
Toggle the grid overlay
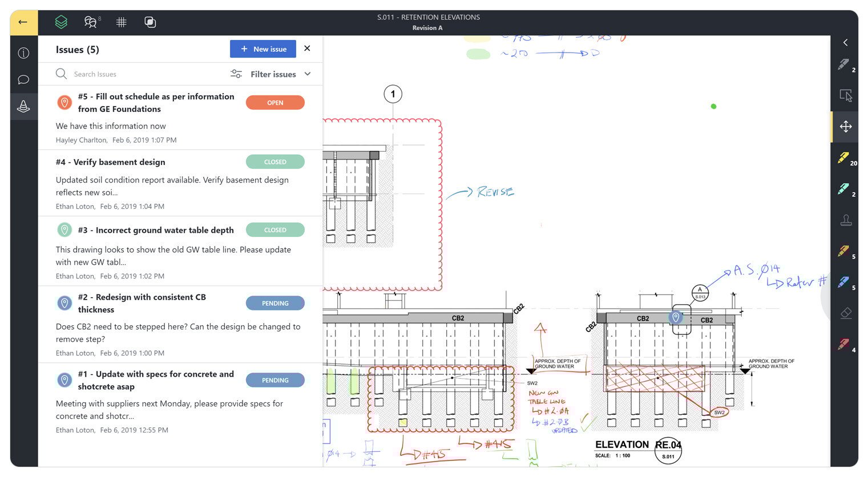[121, 22]
